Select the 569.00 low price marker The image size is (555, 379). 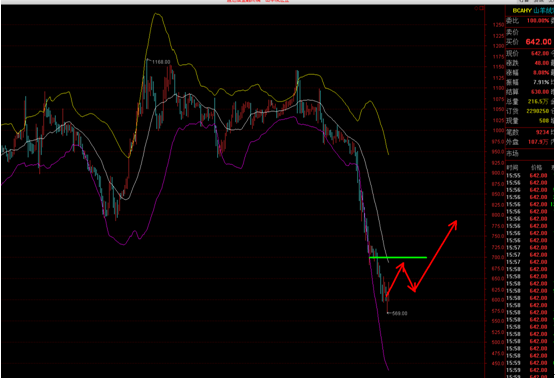point(399,313)
